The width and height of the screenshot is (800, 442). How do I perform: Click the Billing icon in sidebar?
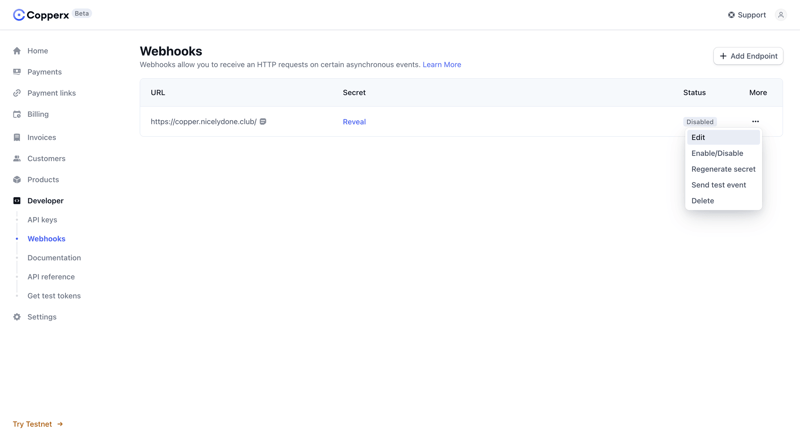(17, 114)
